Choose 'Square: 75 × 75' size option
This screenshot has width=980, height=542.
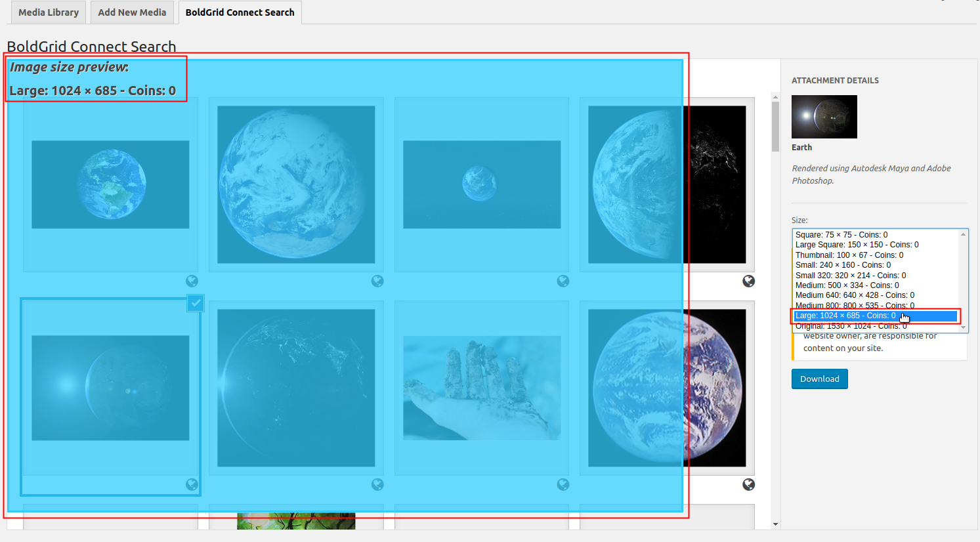841,235
